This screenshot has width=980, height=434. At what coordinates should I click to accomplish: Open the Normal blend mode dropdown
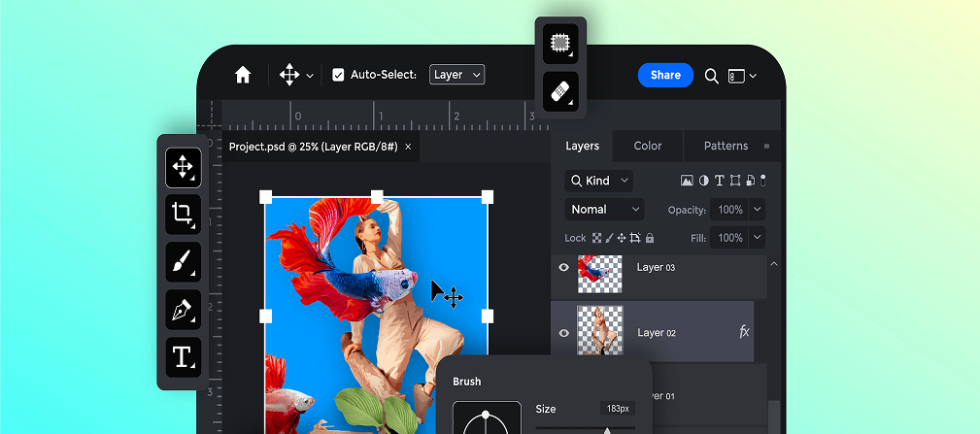pos(604,210)
